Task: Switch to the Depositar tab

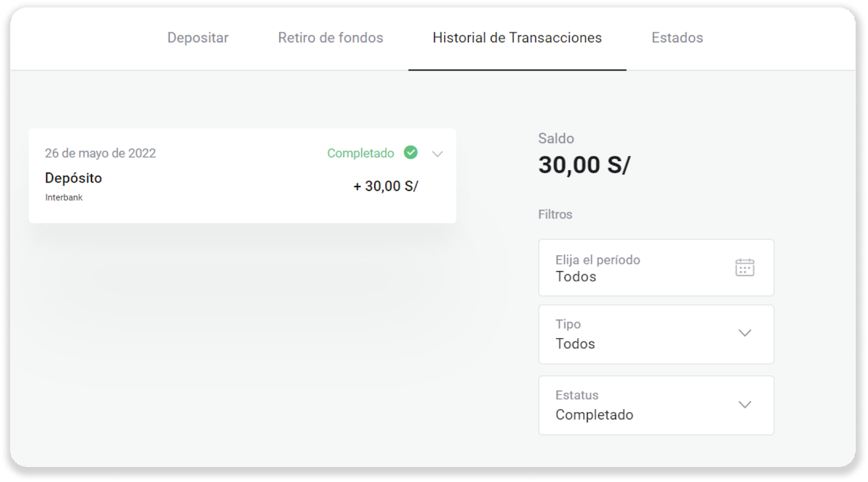Action: pos(197,37)
